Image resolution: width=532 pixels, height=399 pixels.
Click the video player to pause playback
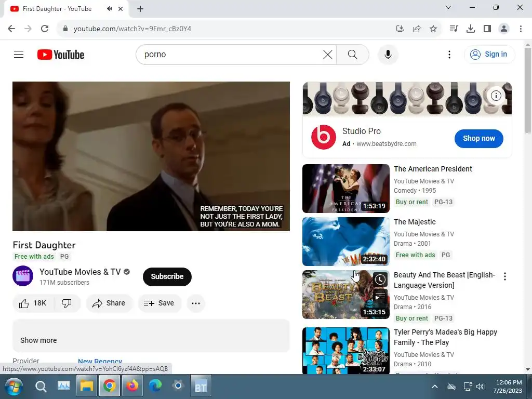click(151, 156)
